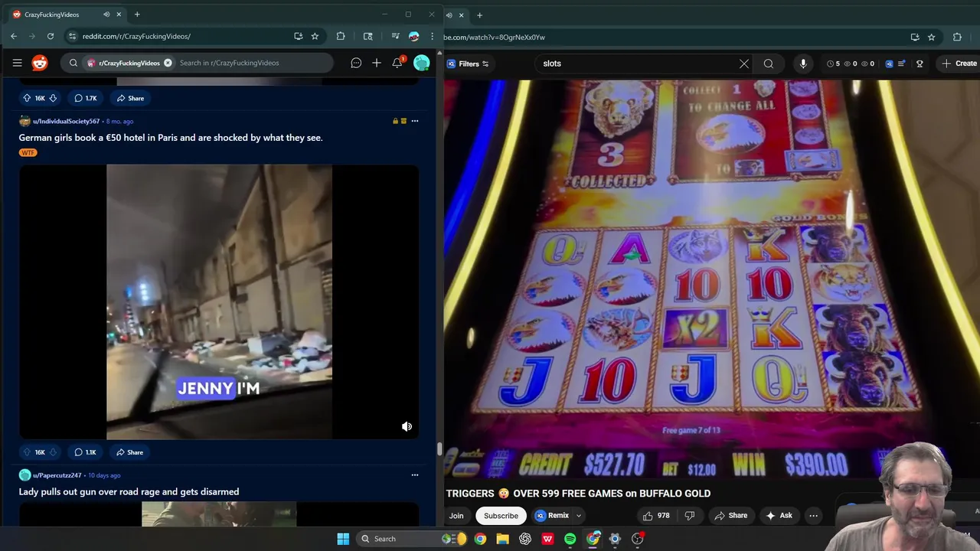Open user u/IndividualSociety567 profile
Image resolution: width=980 pixels, height=551 pixels.
point(66,121)
